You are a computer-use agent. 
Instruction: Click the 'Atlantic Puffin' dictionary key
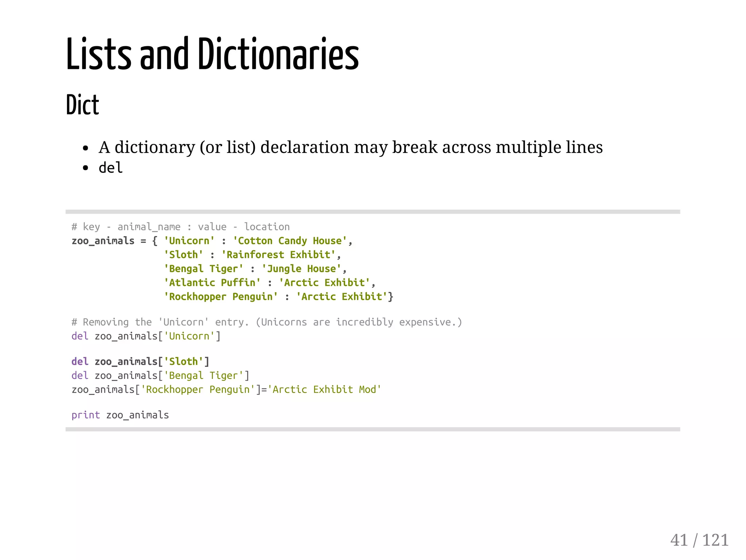point(212,283)
